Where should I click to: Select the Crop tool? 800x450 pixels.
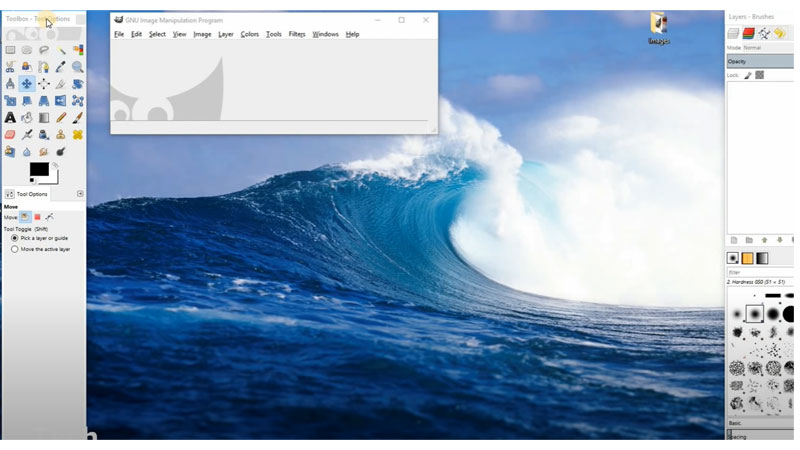(61, 84)
